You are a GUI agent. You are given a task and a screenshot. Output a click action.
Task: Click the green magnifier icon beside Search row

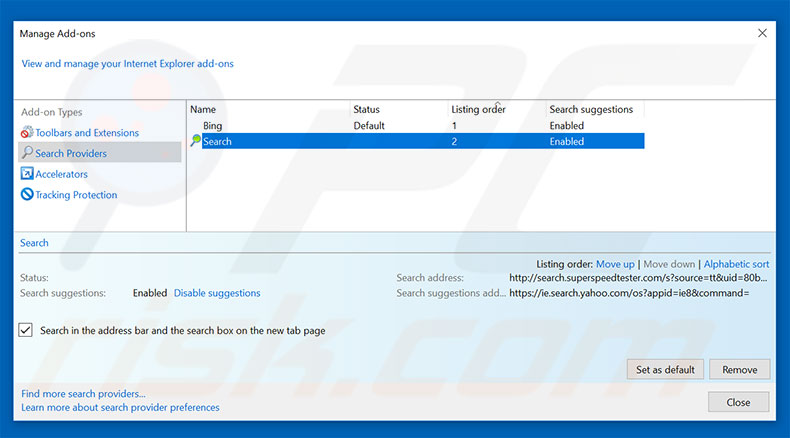195,141
